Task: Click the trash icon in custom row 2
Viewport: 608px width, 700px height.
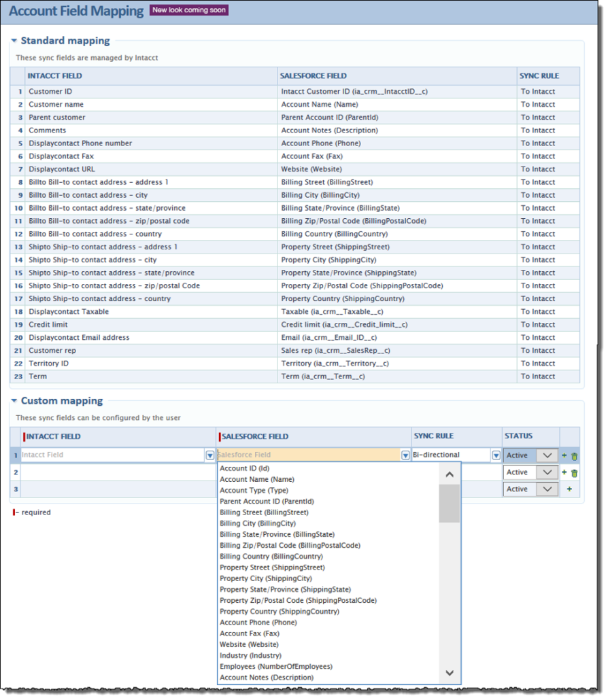Action: [575, 473]
